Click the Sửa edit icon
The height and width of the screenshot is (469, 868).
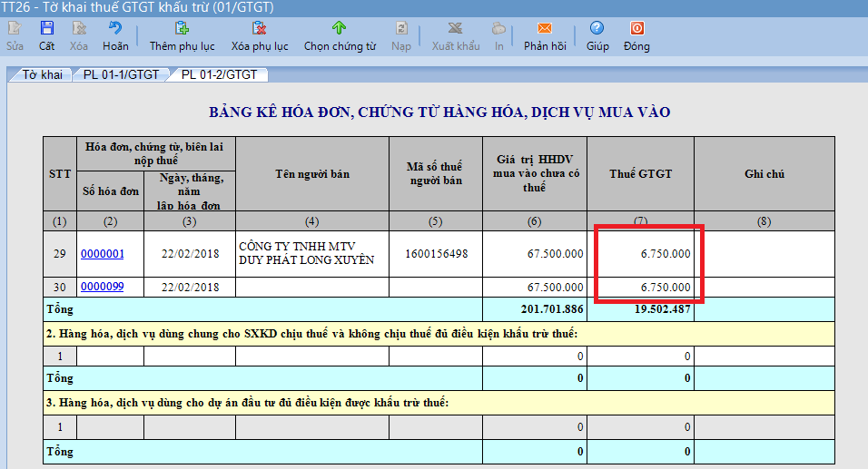click(x=15, y=29)
